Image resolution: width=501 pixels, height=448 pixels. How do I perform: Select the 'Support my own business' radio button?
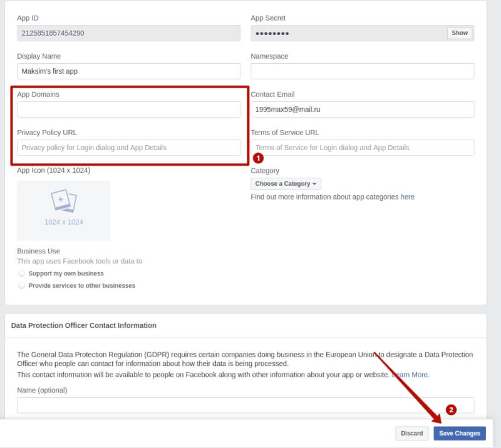[x=22, y=273]
